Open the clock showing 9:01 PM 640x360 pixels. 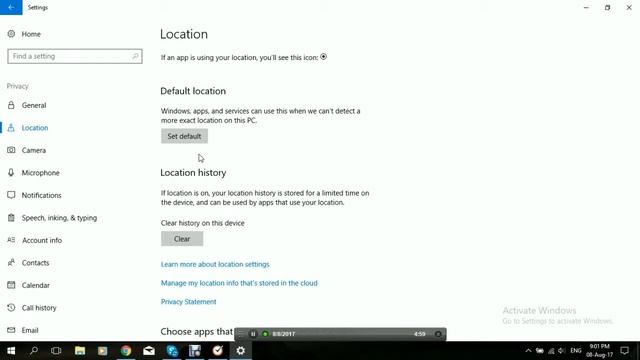[599, 351]
